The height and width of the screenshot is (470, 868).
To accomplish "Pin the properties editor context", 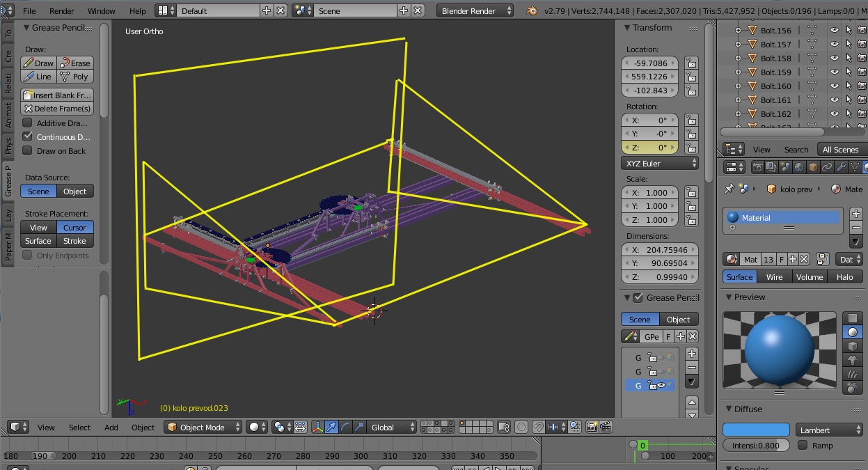I will 729,189.
